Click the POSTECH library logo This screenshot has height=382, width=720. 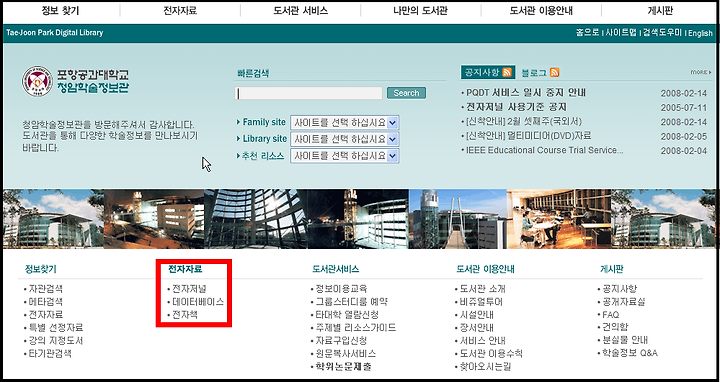tap(75, 81)
